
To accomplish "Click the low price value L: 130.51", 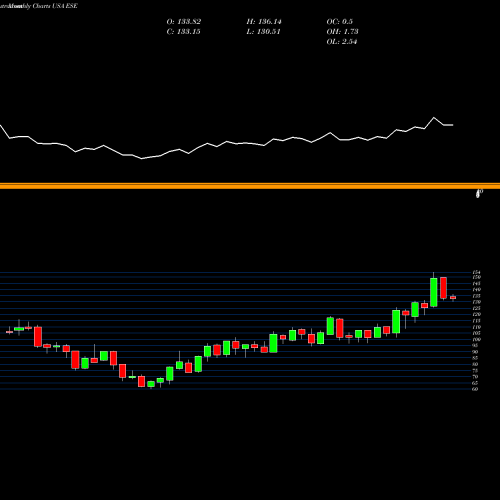I will (x=263, y=32).
